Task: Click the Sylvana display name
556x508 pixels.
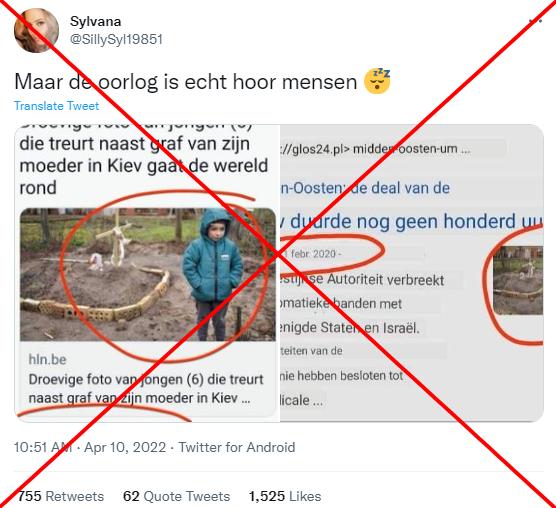Action: coord(96,21)
